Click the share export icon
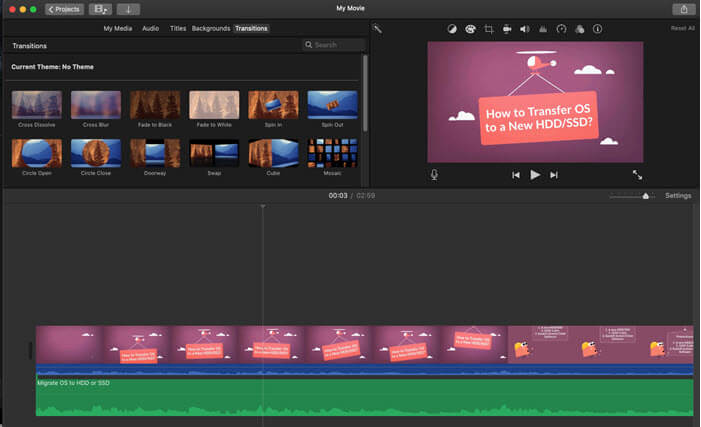This screenshot has height=427, width=701. 684,9
